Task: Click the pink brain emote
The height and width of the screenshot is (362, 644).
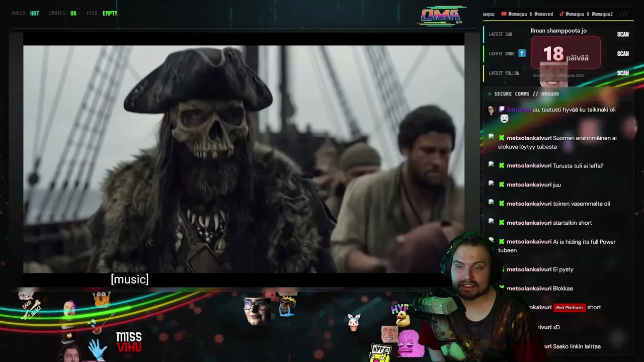Action: pos(412,343)
